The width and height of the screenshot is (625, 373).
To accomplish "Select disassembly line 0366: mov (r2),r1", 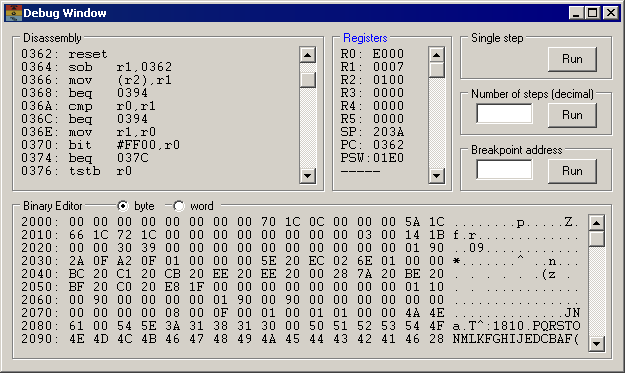I will (x=96, y=80).
